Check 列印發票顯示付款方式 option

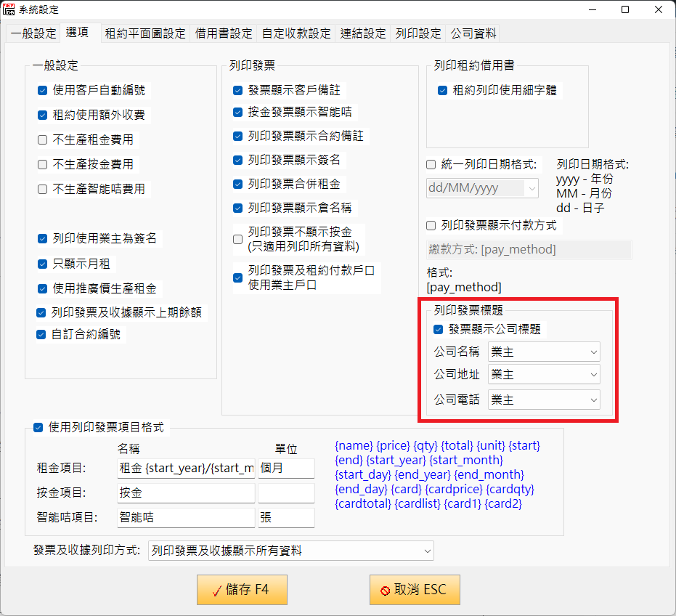(x=431, y=226)
